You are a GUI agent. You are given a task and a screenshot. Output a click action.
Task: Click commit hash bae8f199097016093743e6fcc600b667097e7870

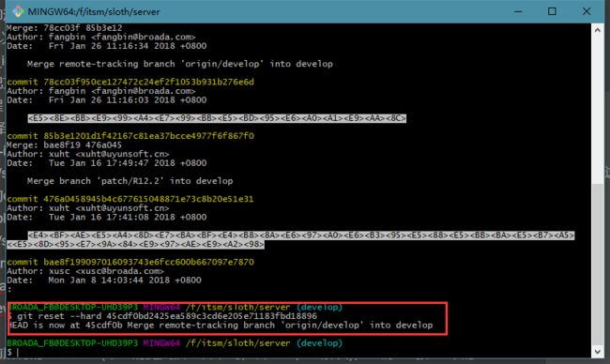tap(148, 262)
